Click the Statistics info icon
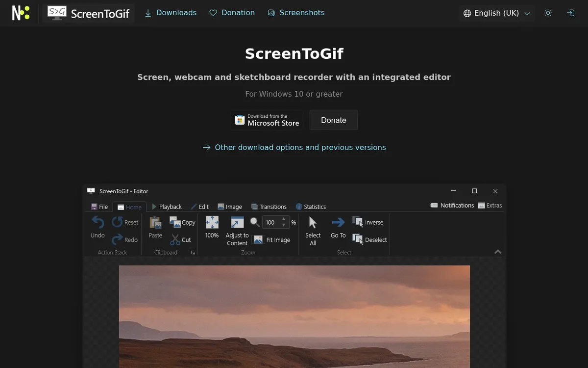 [299, 207]
